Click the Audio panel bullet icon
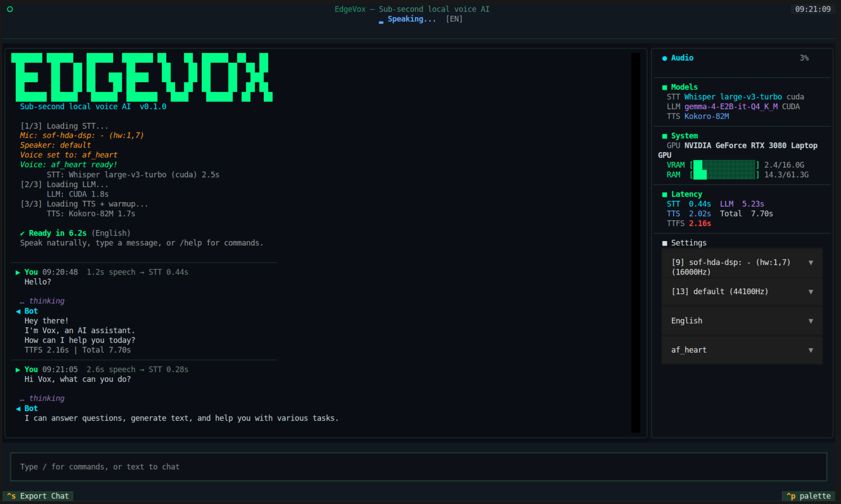The width and height of the screenshot is (841, 504). click(665, 58)
